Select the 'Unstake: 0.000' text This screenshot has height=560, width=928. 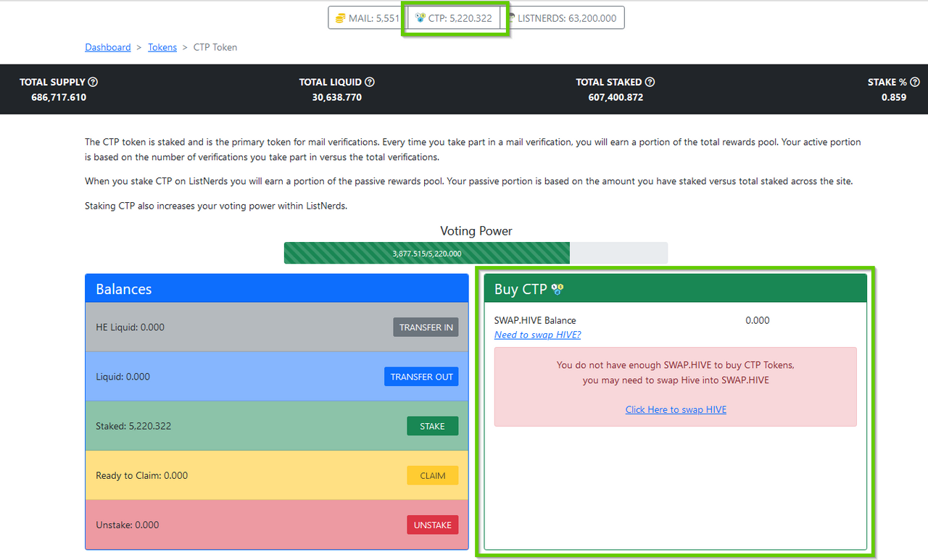click(x=127, y=525)
